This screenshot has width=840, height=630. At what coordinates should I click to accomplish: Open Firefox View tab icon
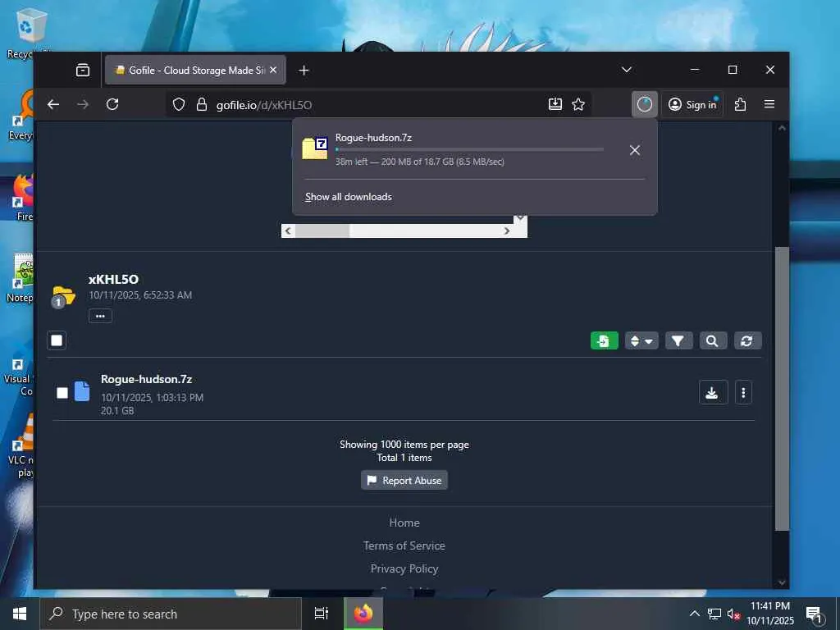(x=83, y=71)
